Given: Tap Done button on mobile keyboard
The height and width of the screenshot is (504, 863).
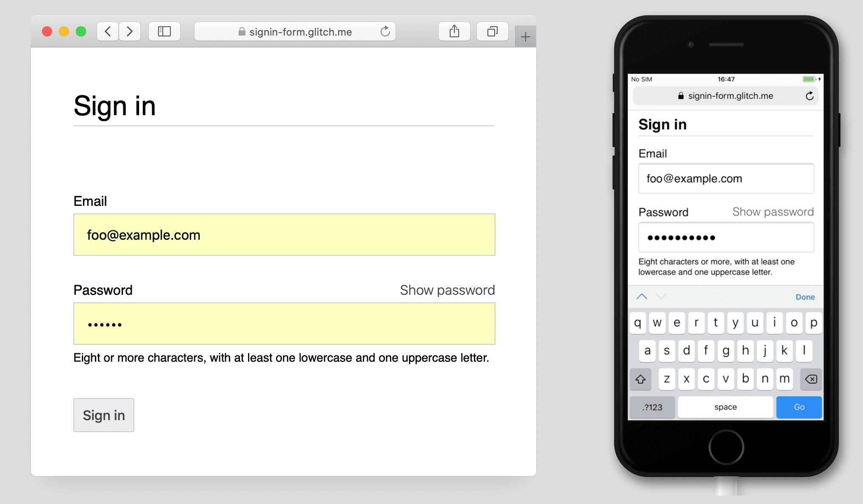Looking at the screenshot, I should click(804, 296).
